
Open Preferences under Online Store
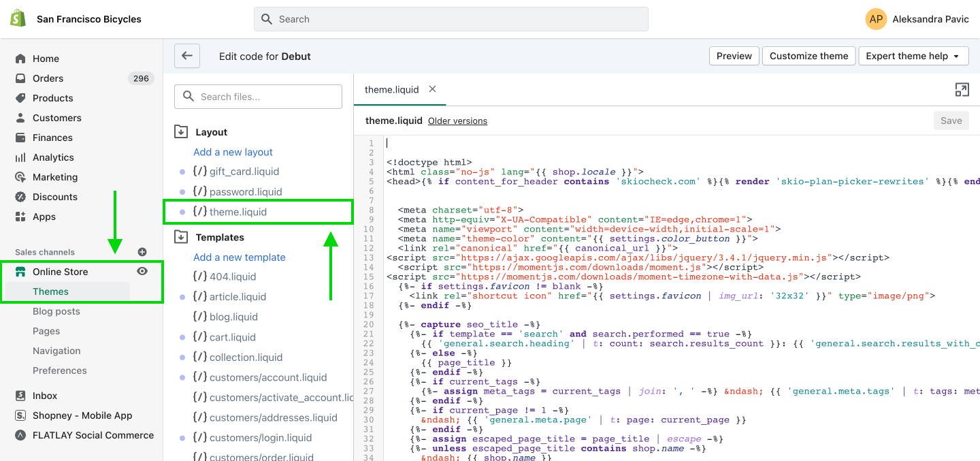click(x=60, y=370)
